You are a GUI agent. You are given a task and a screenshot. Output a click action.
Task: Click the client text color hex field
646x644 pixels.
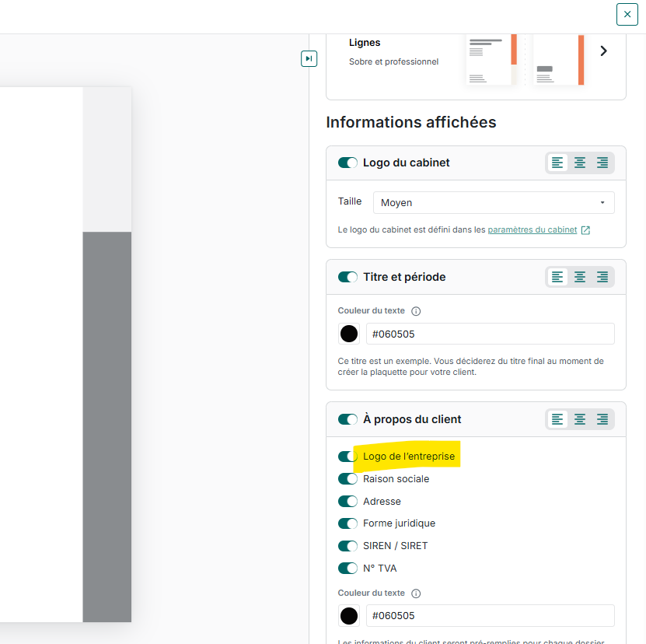click(x=490, y=615)
